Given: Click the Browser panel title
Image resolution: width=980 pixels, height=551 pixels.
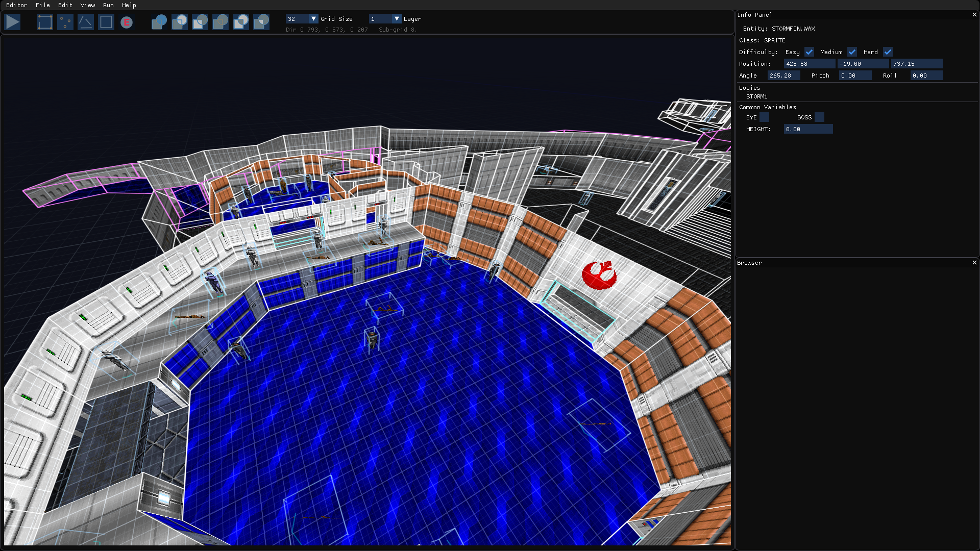Looking at the screenshot, I should [749, 263].
